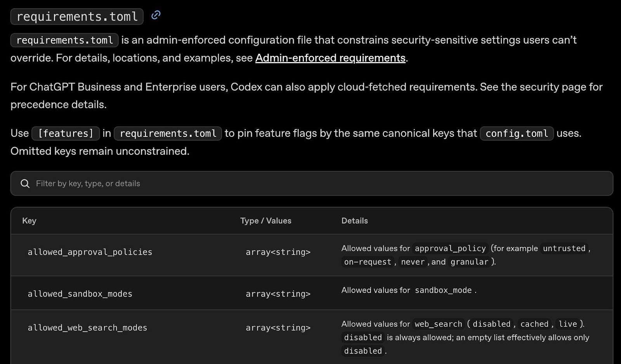Screen dimensions: 621x364
Task: Click the anchor link icon beside requirements.toml heading
Action: [156, 15]
